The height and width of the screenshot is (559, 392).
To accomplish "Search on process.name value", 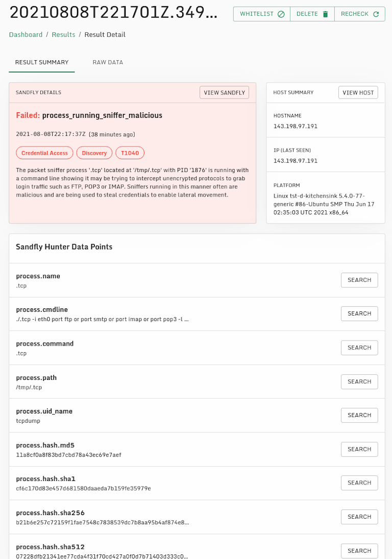I will (359, 280).
